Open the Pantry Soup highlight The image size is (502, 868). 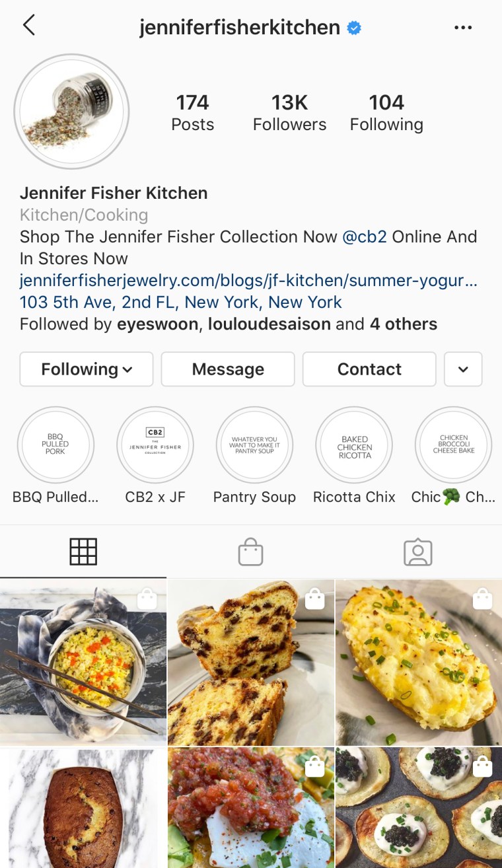254,445
